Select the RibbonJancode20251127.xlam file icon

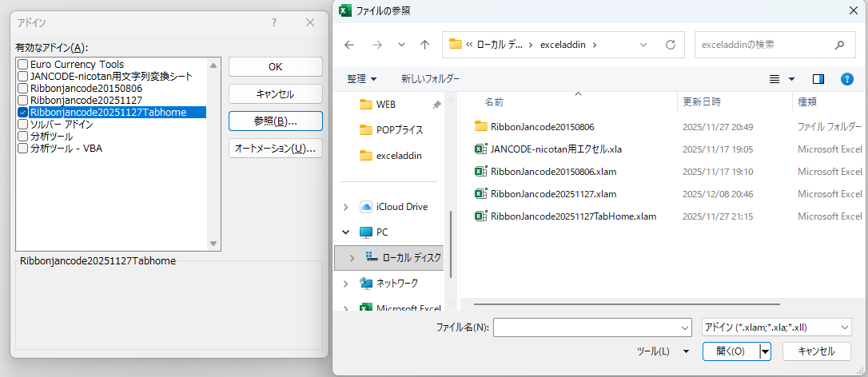480,193
